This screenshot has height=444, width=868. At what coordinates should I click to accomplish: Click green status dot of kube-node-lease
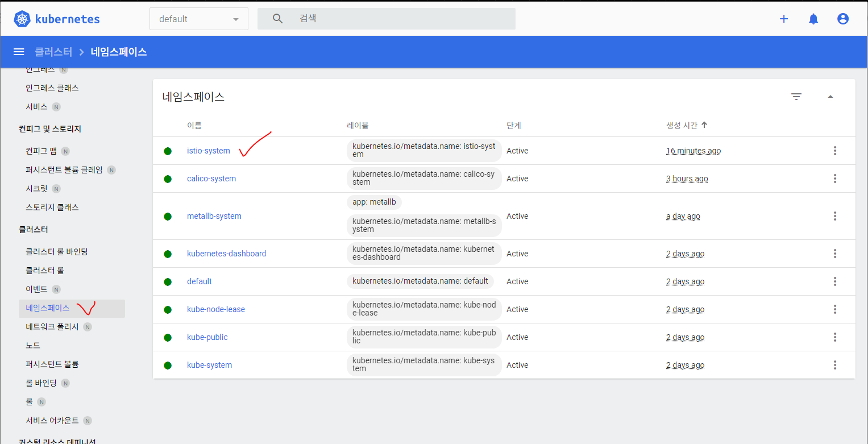(168, 310)
